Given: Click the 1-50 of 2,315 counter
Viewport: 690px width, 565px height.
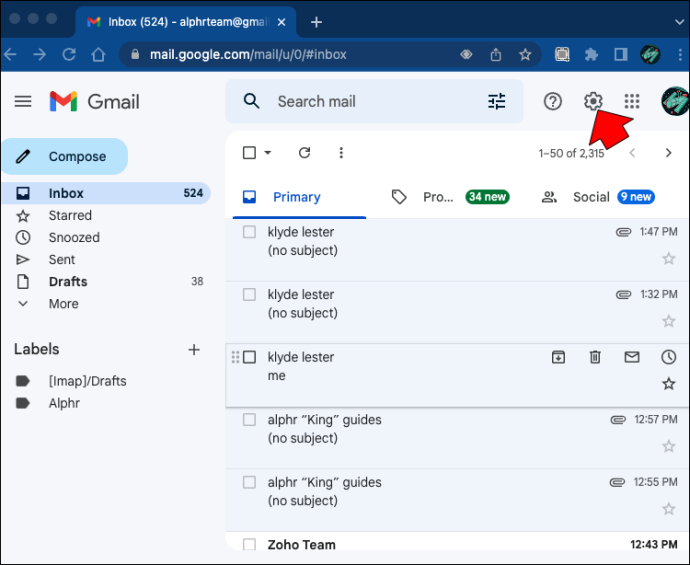Looking at the screenshot, I should point(571,153).
